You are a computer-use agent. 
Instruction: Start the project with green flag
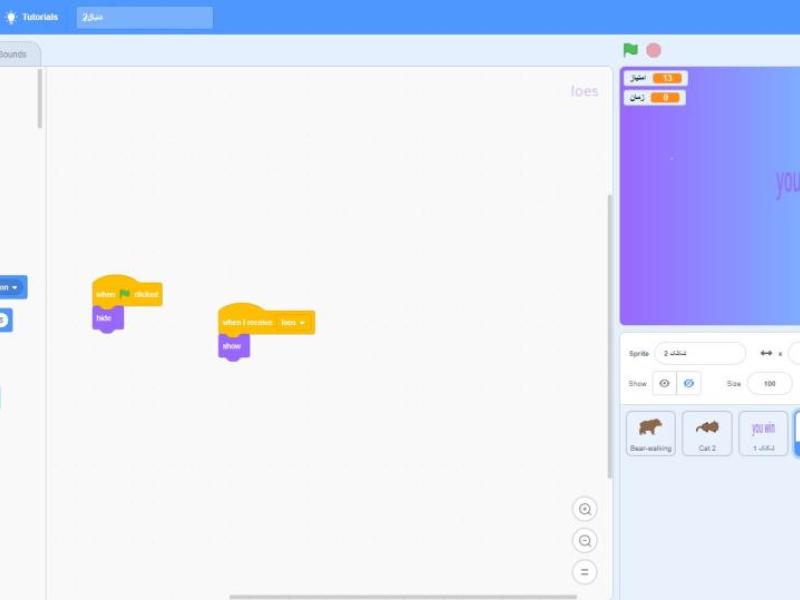tap(631, 50)
